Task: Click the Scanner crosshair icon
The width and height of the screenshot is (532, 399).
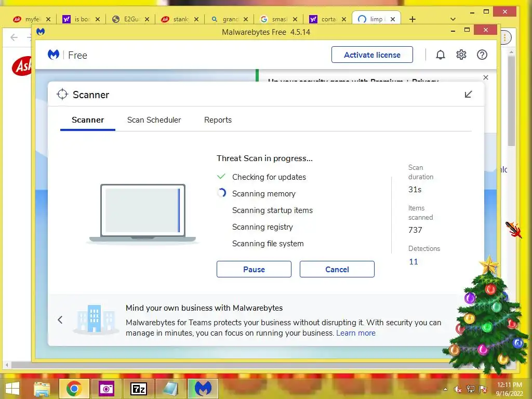Action: (62, 95)
